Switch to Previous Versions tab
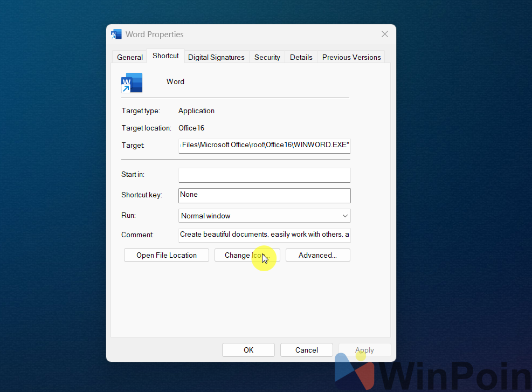532x392 pixels. [351, 57]
